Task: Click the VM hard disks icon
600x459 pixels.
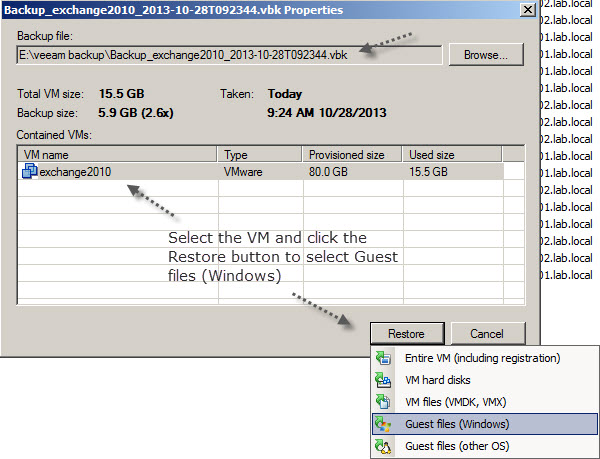Action: (x=383, y=380)
